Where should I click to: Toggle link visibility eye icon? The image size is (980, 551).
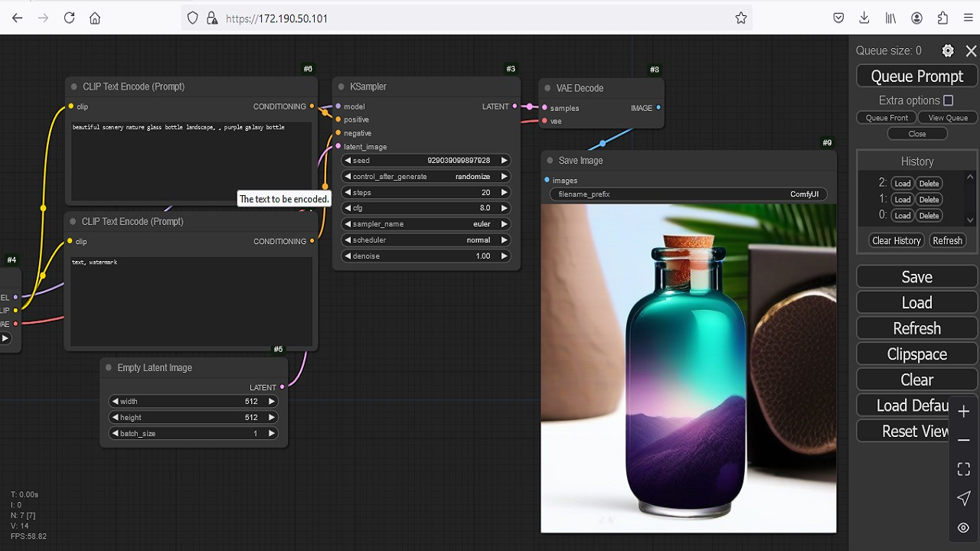(x=963, y=527)
